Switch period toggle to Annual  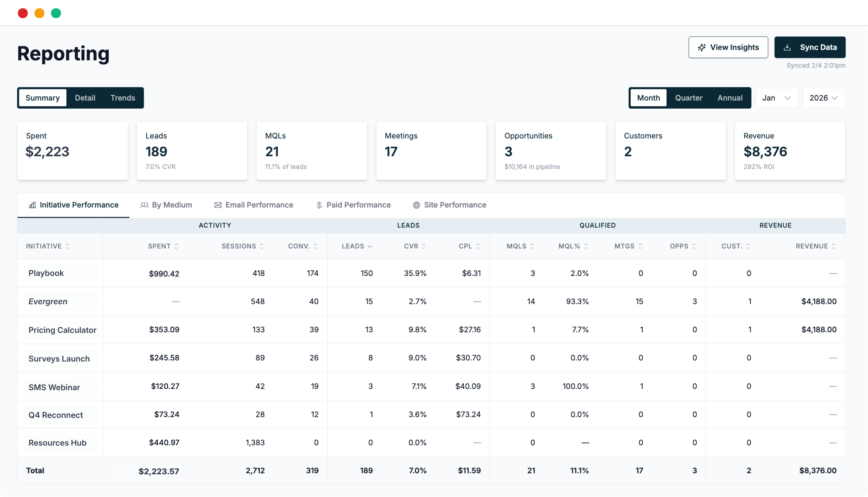click(x=730, y=98)
